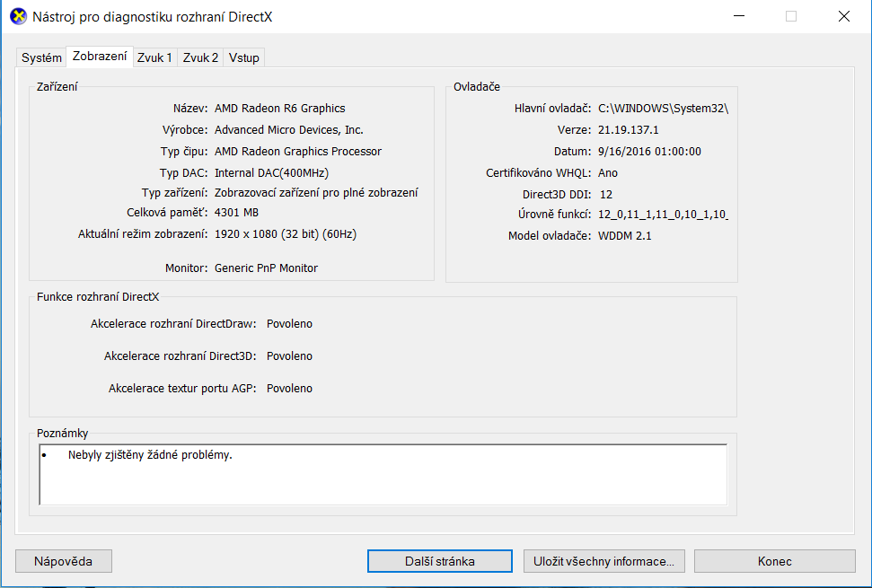Screen dimensions: 872x588
Task: Click the Internal DAC(400MHz) value
Action: pyautogui.click(x=271, y=173)
